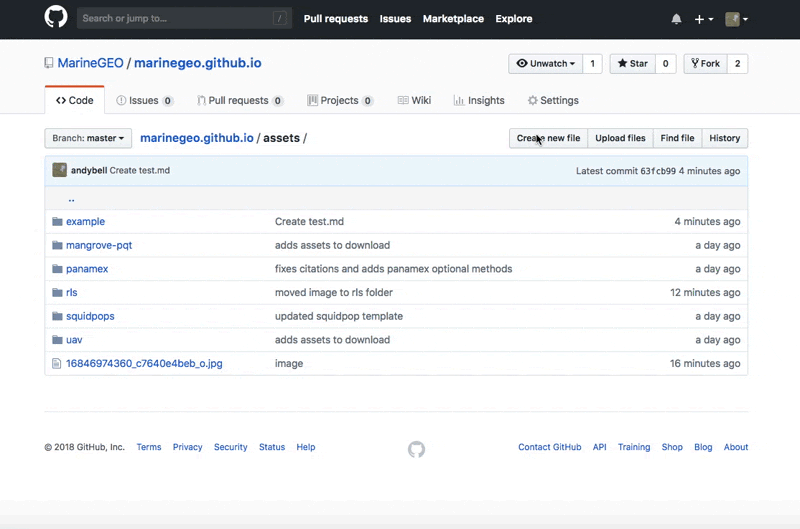This screenshot has height=529, width=800.
Task: Open latest commit message Create test.md
Action: (x=139, y=170)
